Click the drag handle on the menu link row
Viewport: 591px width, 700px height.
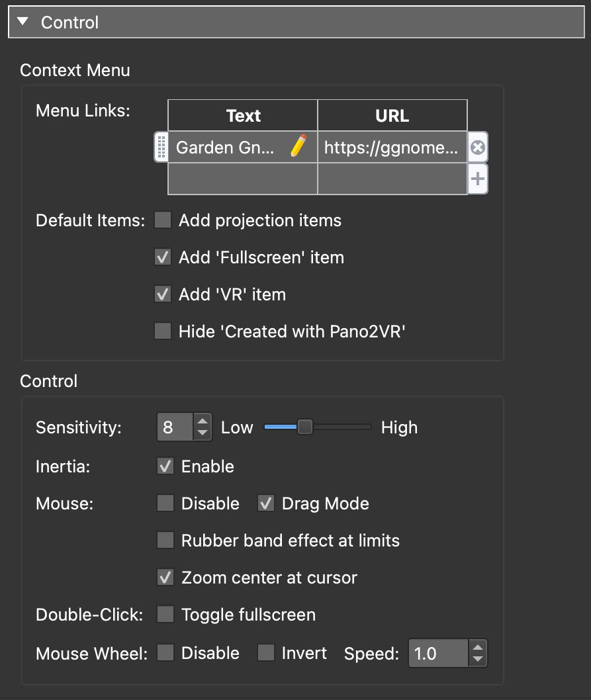tap(160, 147)
